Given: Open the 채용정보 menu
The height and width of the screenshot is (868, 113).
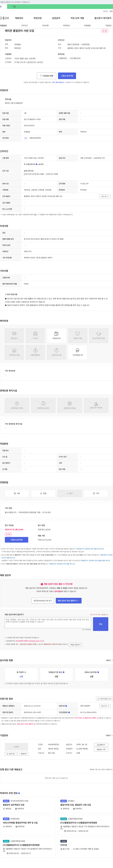Looking at the screenshot, I should coord(19,18).
